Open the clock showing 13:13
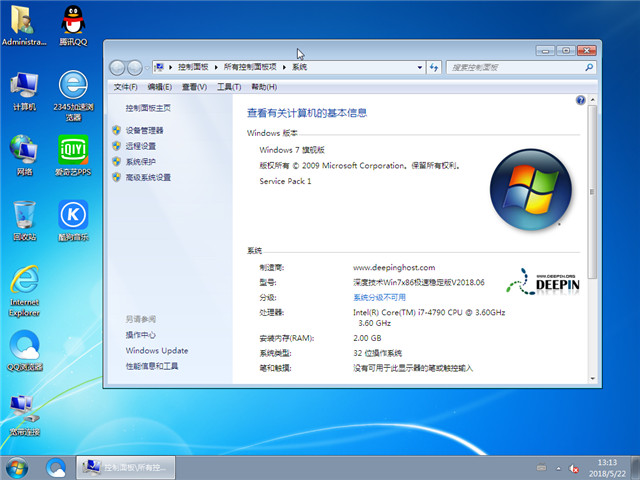640x480 pixels. [x=607, y=468]
